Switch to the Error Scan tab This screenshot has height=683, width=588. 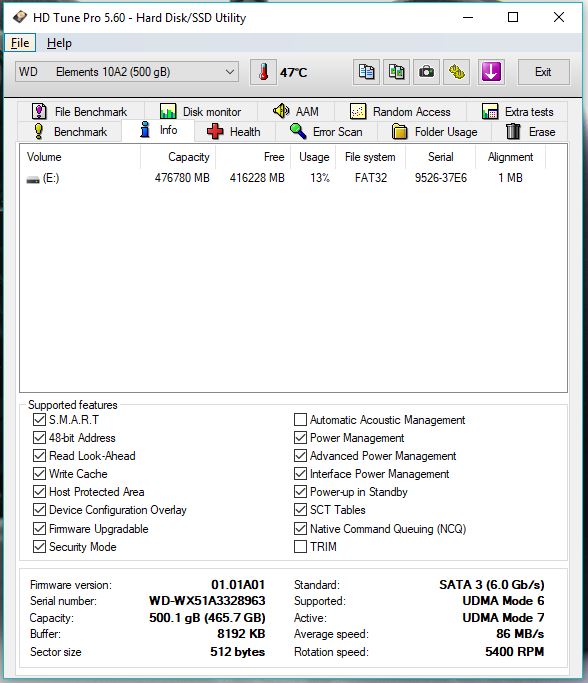click(326, 132)
